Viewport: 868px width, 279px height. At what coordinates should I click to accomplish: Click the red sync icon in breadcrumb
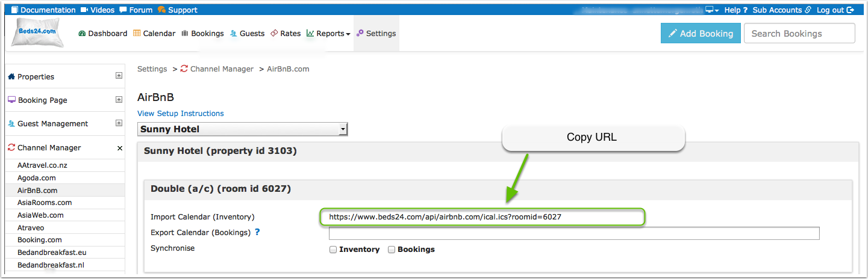pos(184,69)
